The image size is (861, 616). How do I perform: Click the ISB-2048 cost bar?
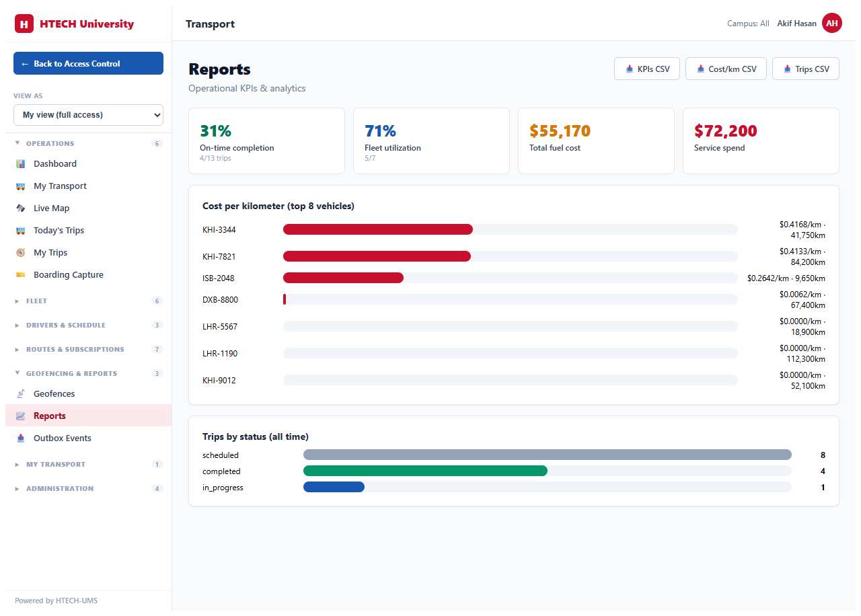[x=343, y=278]
